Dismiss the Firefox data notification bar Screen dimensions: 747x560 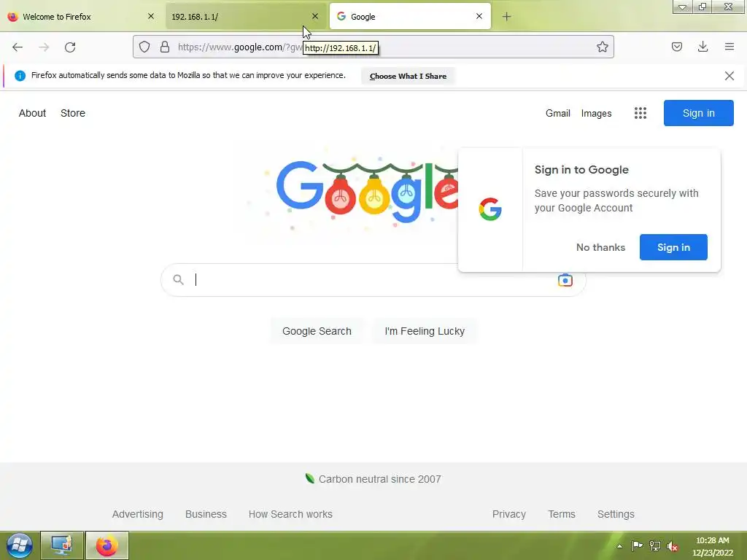tap(729, 76)
